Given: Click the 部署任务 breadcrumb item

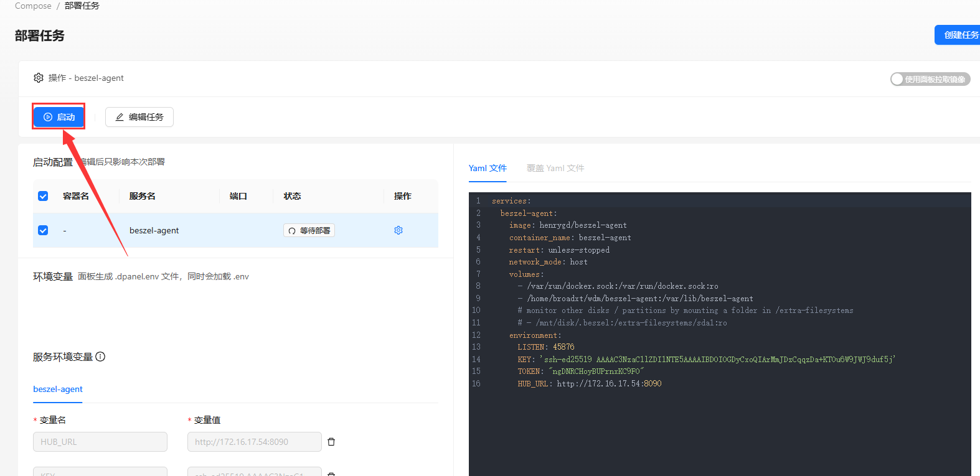Looking at the screenshot, I should (x=82, y=6).
